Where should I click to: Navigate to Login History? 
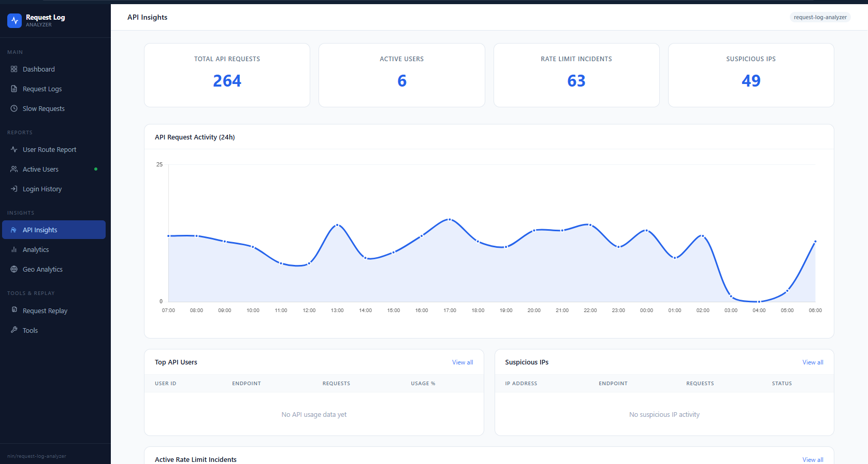tap(54, 189)
